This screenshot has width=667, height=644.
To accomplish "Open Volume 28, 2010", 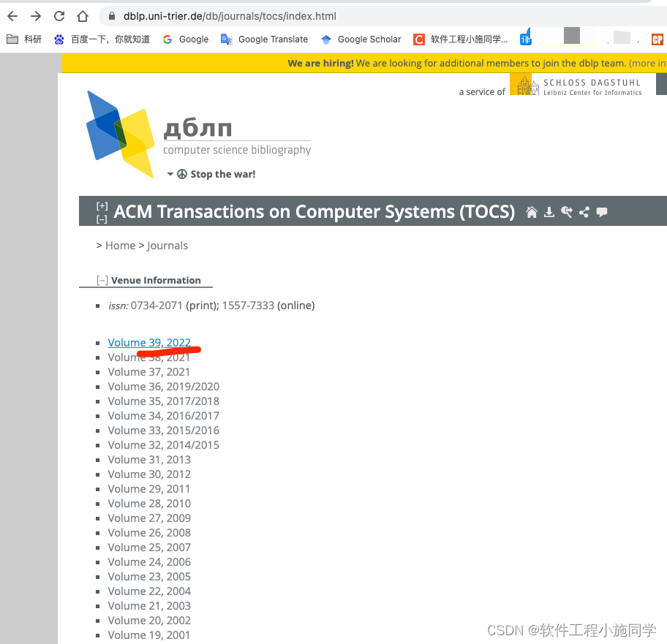I will 149,504.
